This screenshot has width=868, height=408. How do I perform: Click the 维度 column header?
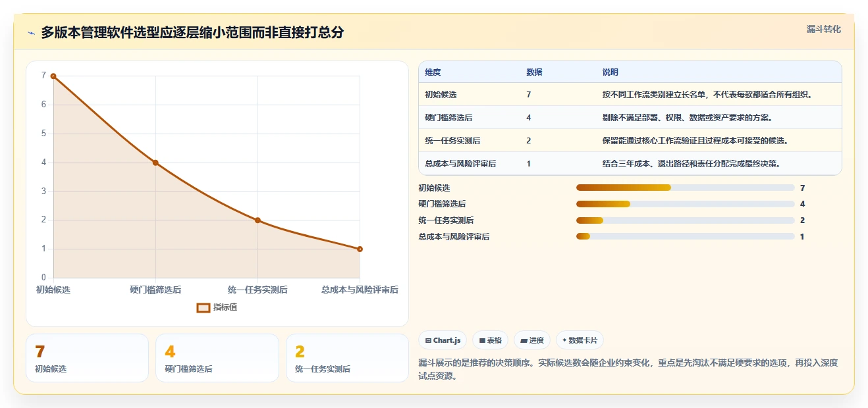[433, 72]
